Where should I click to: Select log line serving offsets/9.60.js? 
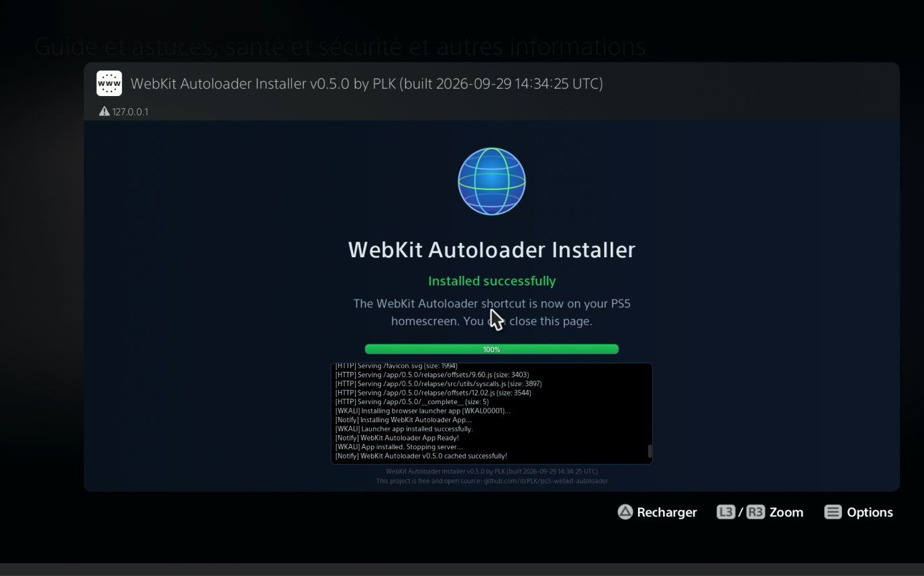click(432, 375)
